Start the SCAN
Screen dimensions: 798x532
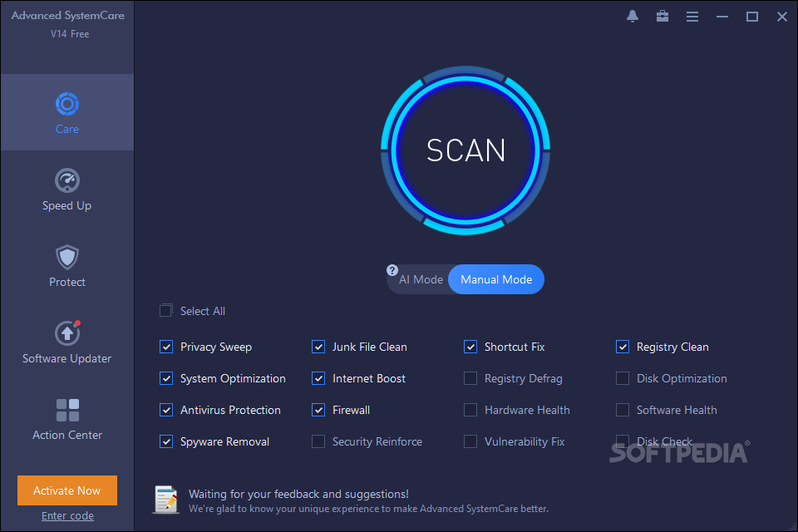click(x=465, y=150)
